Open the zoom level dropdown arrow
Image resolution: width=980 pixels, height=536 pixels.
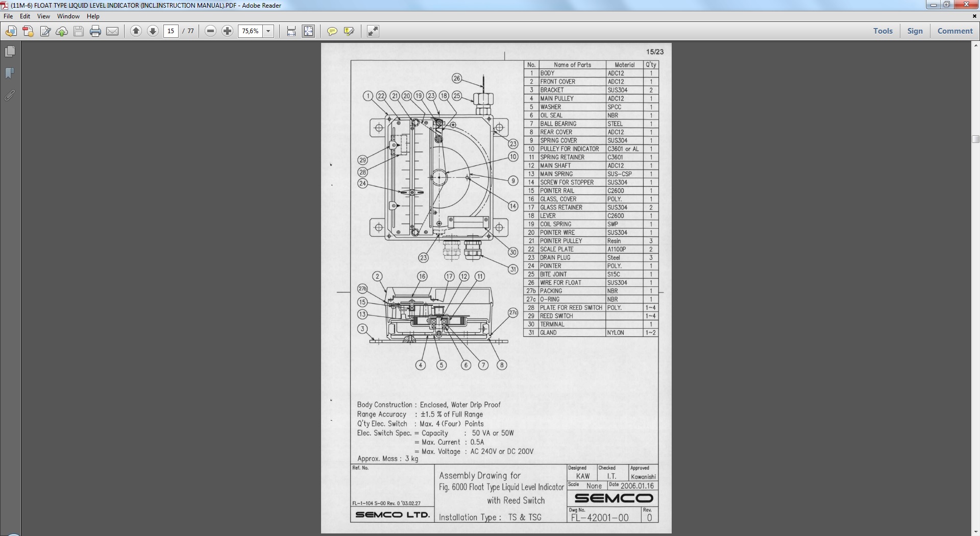click(x=268, y=31)
